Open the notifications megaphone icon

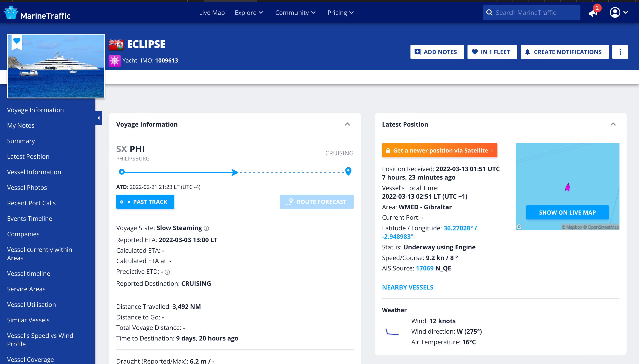click(593, 13)
